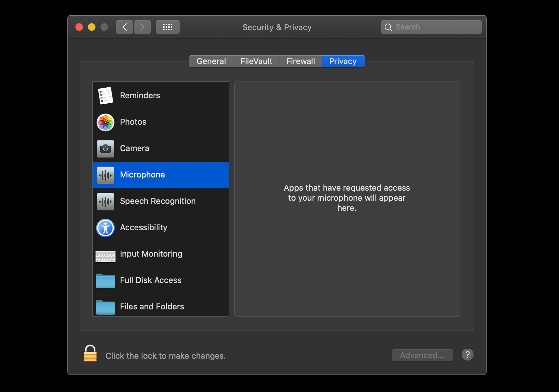Click the Photos app icon
Viewport: 559px width, 392px height.
106,122
